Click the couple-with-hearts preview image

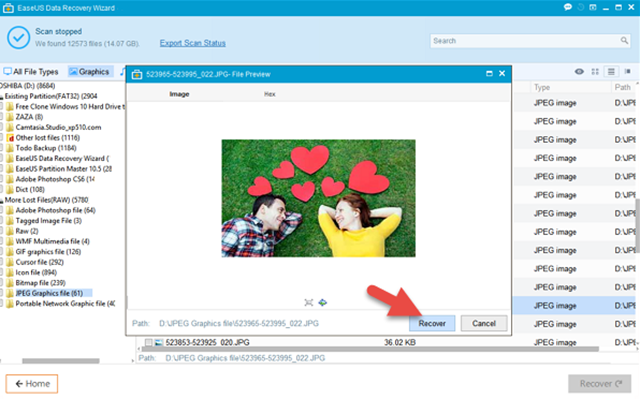[x=318, y=198]
